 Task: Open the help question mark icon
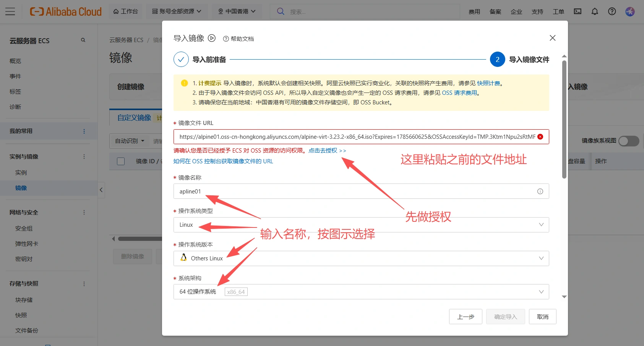612,11
